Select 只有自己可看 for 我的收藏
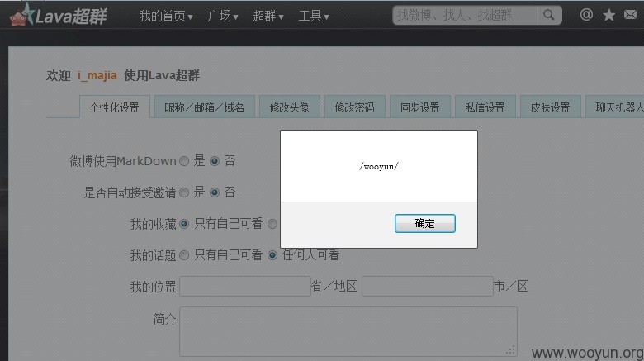 184,224
